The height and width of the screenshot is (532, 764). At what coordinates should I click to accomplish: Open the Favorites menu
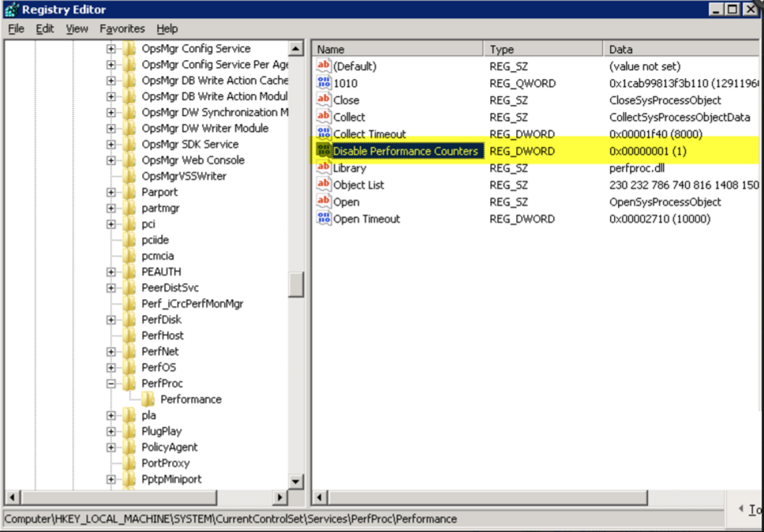point(122,28)
